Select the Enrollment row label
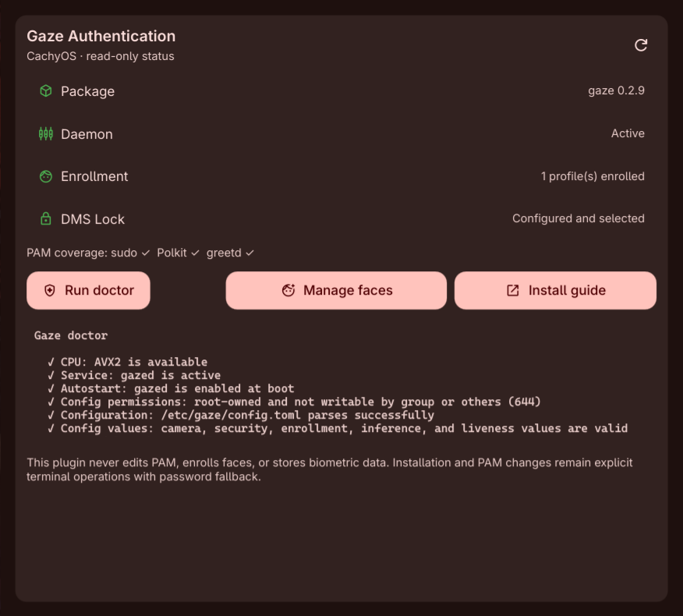Viewport: 683px width, 616px height. point(94,176)
